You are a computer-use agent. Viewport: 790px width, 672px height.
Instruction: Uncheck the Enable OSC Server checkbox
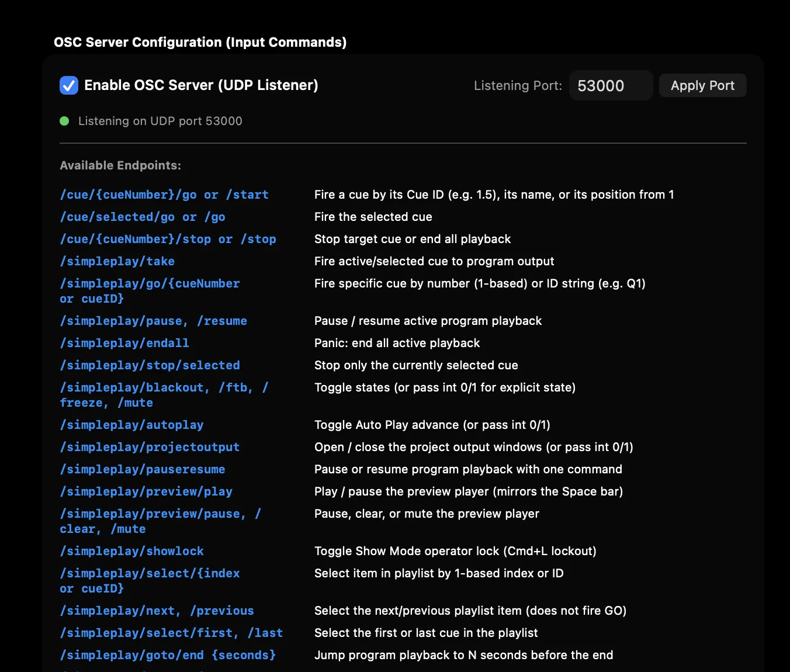pos(69,85)
